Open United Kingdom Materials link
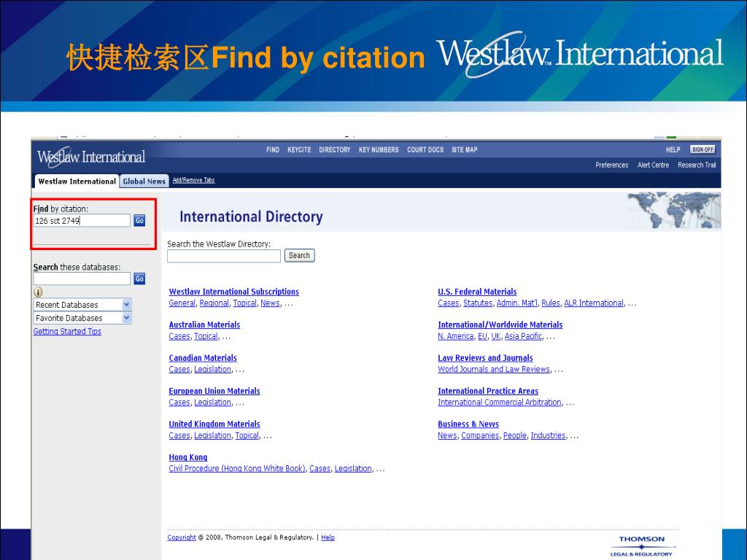 [214, 424]
